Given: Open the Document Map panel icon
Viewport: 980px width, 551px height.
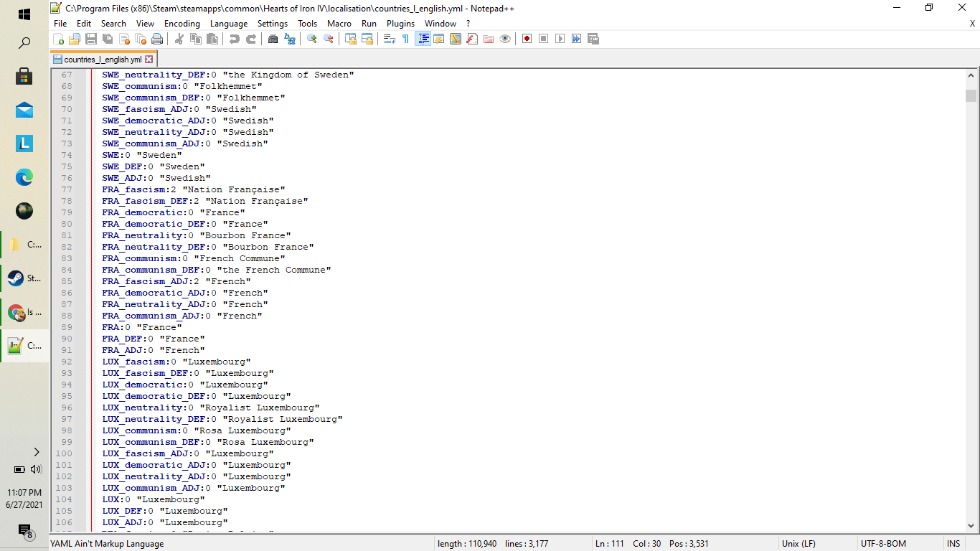Looking at the screenshot, I should 456,39.
